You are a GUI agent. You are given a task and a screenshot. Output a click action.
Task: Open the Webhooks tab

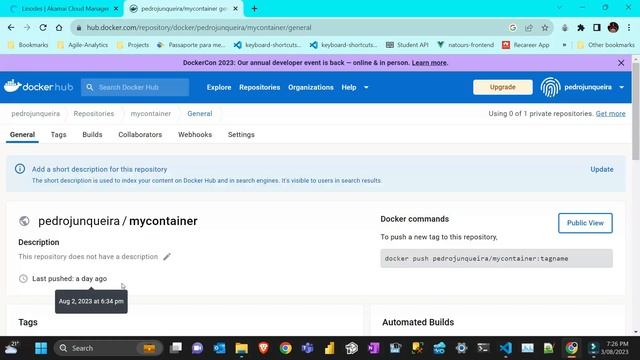click(195, 135)
